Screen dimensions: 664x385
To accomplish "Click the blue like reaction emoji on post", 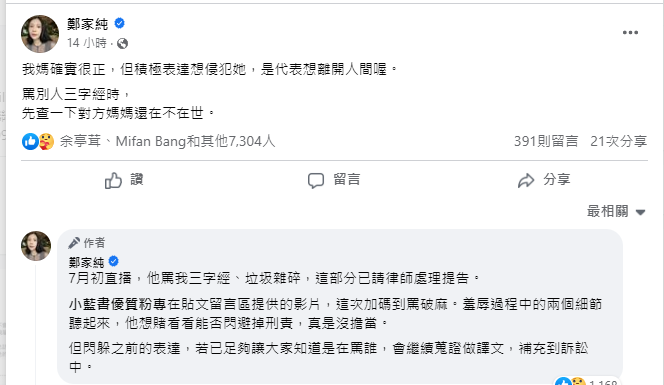I will [x=30, y=141].
